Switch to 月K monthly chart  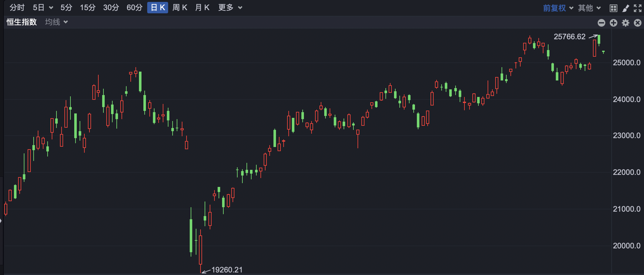pyautogui.click(x=202, y=8)
